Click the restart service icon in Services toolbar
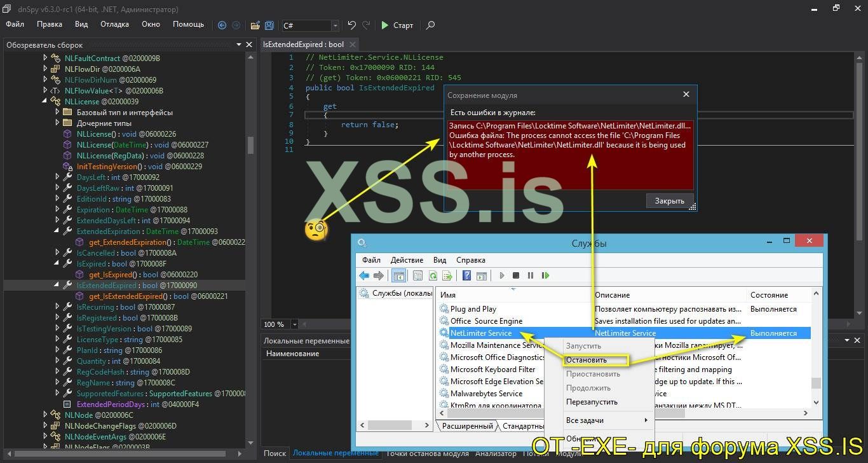868x463 pixels. 545,275
